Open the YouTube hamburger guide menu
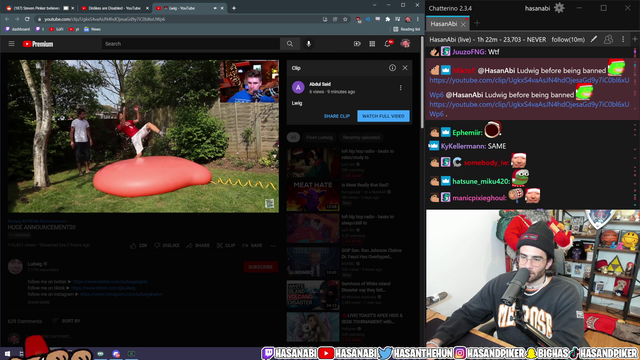640x360 pixels. tap(11, 44)
